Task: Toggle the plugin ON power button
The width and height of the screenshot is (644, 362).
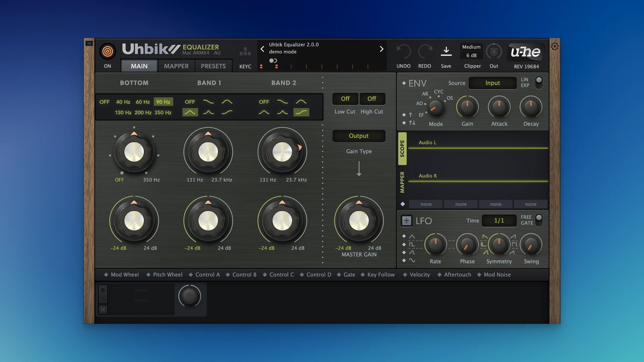Action: (107, 51)
